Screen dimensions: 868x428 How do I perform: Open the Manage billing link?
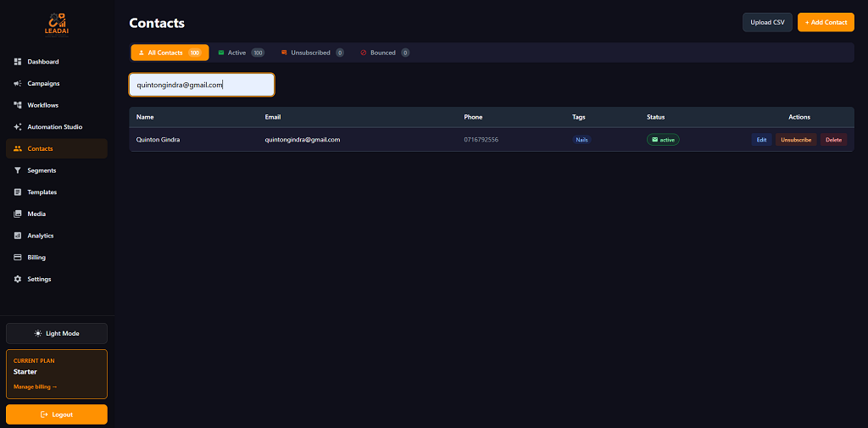[35, 386]
